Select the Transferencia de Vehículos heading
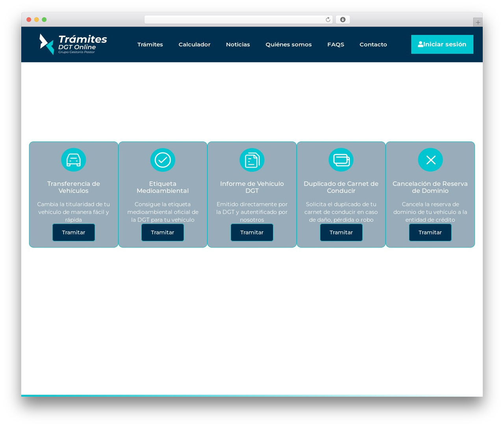This screenshot has width=504, height=427. (74, 187)
